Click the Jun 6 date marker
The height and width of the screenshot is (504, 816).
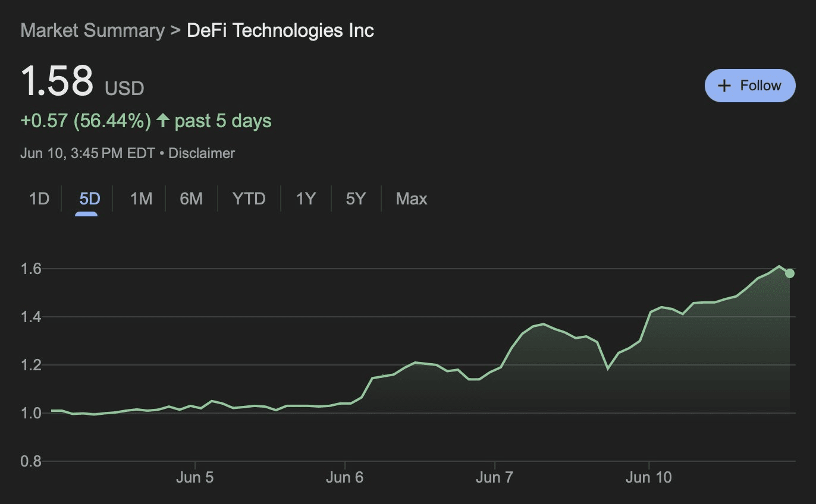(345, 478)
